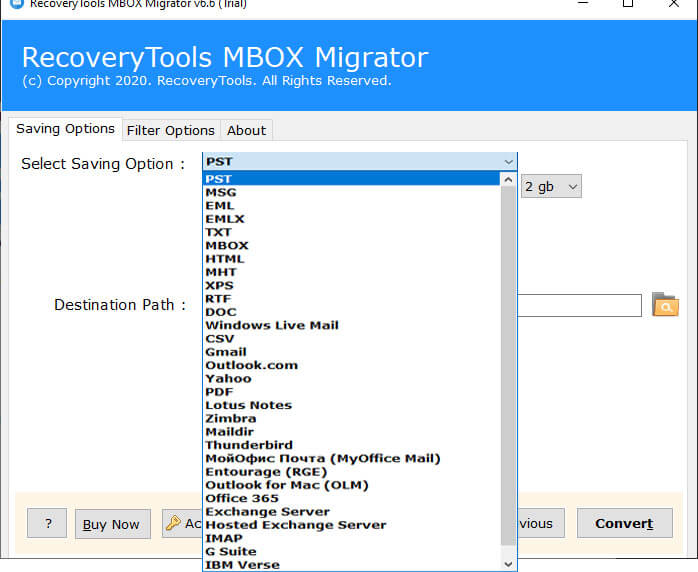The height and width of the screenshot is (572, 698).
Task: Select IBM Verse entry
Action: tap(352, 565)
